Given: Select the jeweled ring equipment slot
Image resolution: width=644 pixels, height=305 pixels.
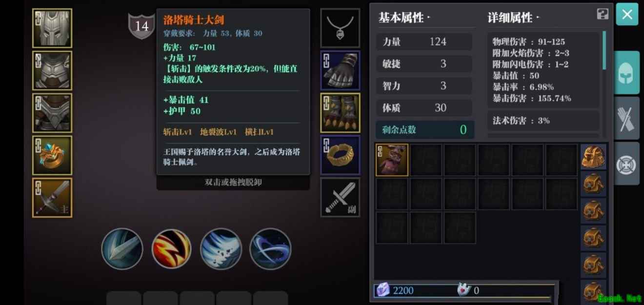Looking at the screenshot, I should pos(52,155).
